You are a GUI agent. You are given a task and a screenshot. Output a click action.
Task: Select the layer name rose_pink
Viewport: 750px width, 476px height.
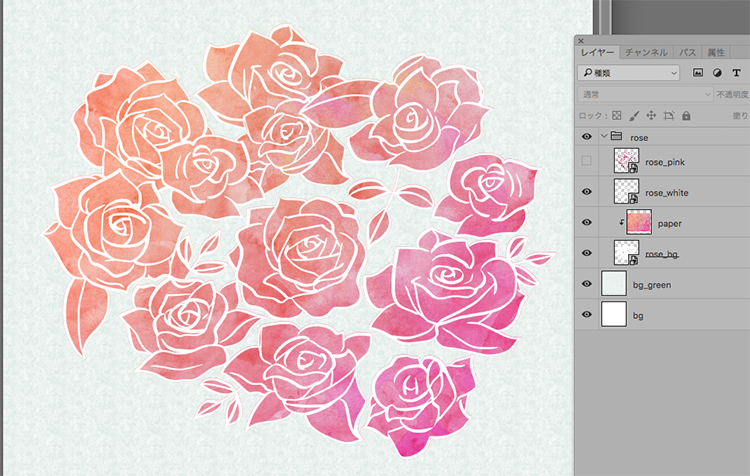[665, 162]
